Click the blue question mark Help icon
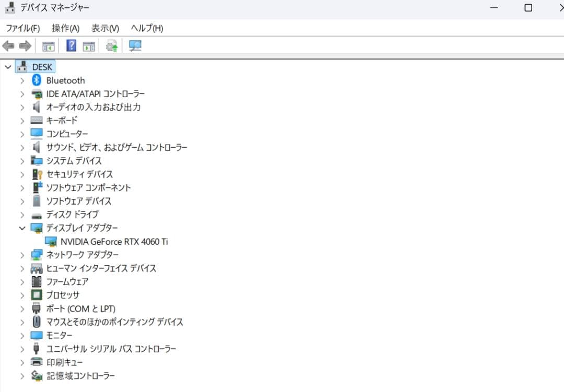The width and height of the screenshot is (564, 392). pyautogui.click(x=72, y=46)
